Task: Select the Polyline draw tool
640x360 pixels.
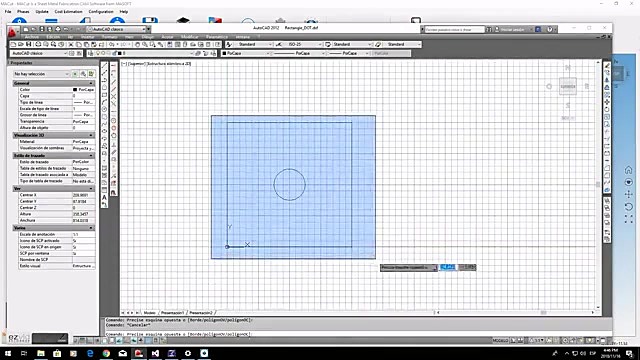Action: [x=105, y=80]
